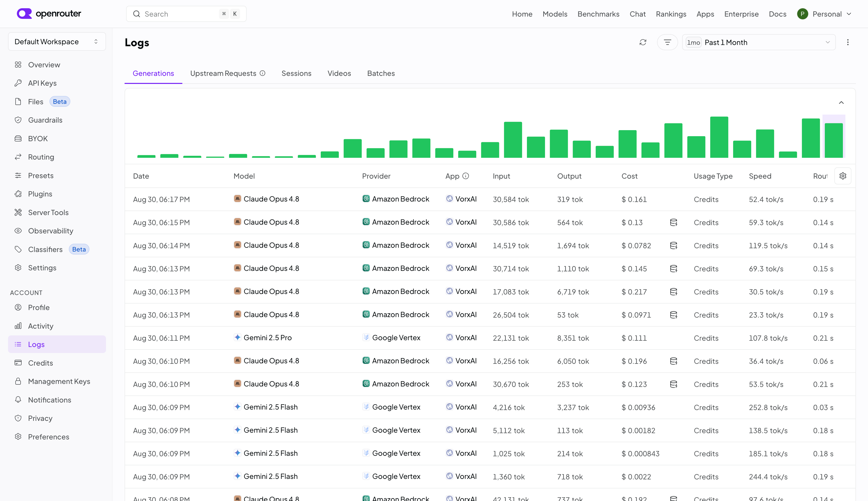
Task: Switch to the Generations tab
Action: (153, 73)
